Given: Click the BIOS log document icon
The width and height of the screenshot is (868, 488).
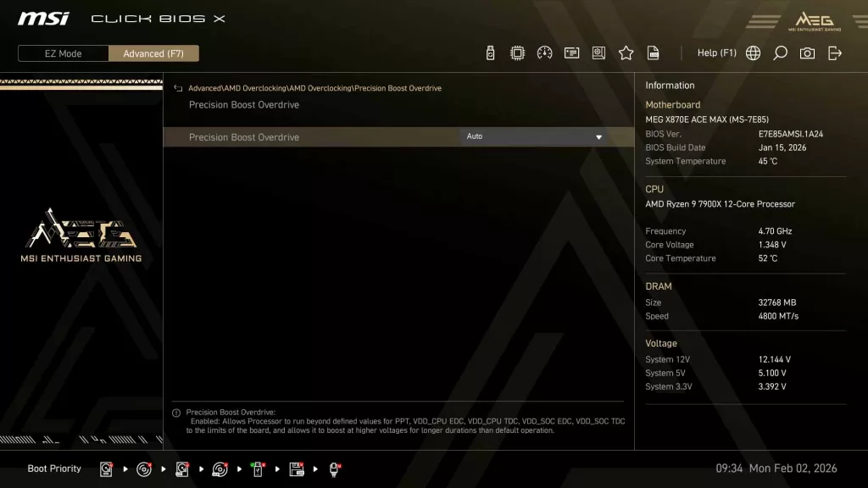Looking at the screenshot, I should pos(653,53).
